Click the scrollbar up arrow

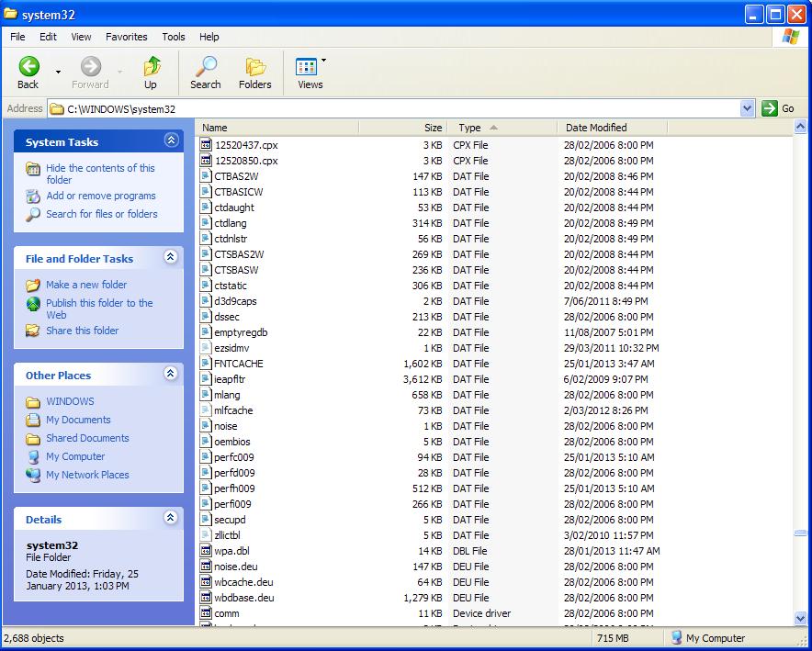tap(800, 127)
